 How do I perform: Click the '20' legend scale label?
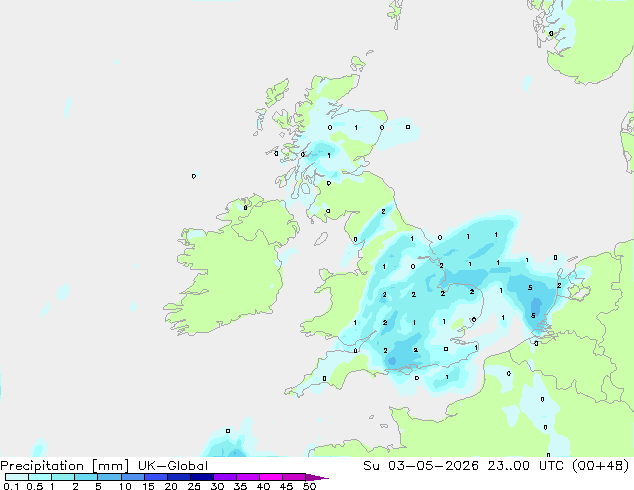click(x=171, y=486)
